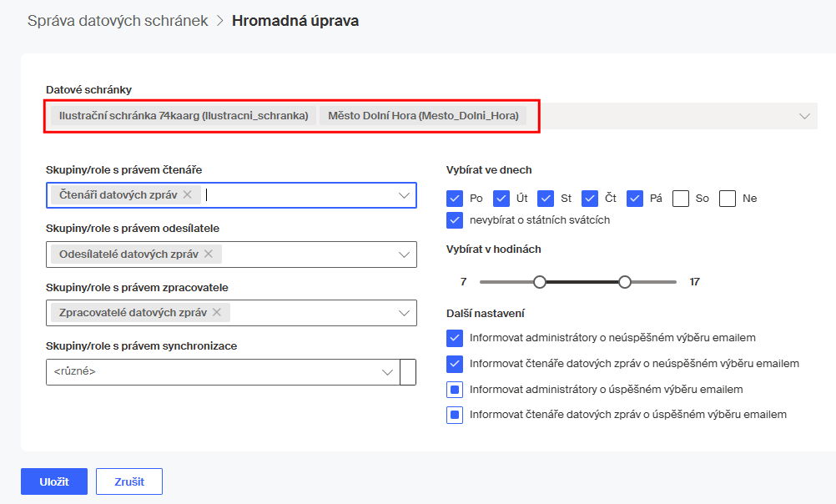Click the right hour slider handle
The image size is (836, 504).
tap(625, 282)
